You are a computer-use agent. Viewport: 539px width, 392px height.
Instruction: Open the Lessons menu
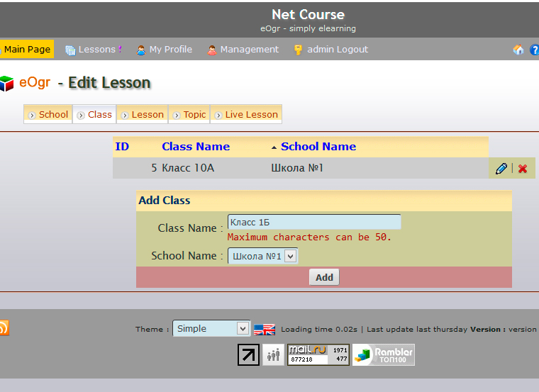click(x=94, y=50)
